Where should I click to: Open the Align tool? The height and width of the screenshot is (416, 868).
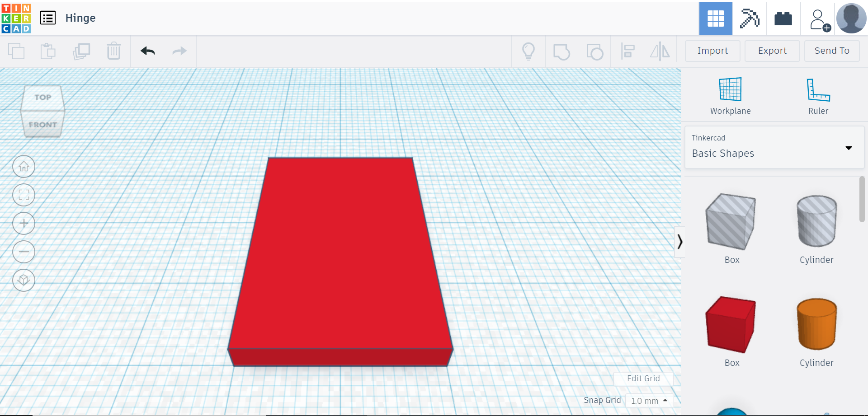[x=627, y=51]
